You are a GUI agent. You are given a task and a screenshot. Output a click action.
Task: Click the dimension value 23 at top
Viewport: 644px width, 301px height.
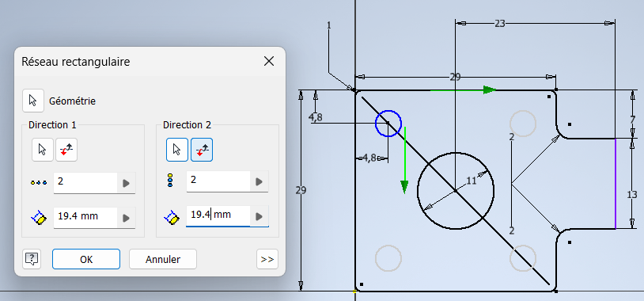pos(499,24)
